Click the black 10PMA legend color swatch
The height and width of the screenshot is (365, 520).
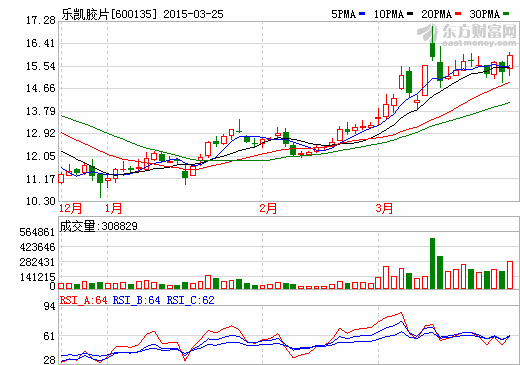pyautogui.click(x=410, y=14)
